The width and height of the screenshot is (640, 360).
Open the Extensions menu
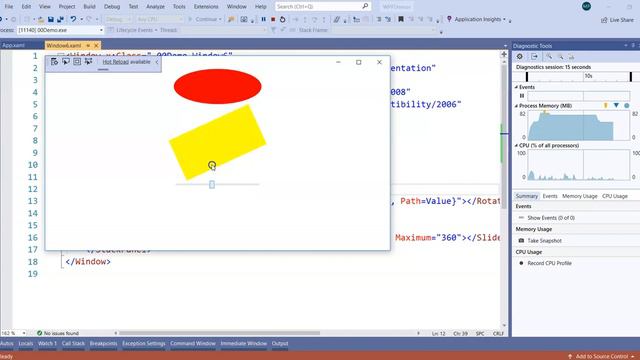tap(206, 7)
